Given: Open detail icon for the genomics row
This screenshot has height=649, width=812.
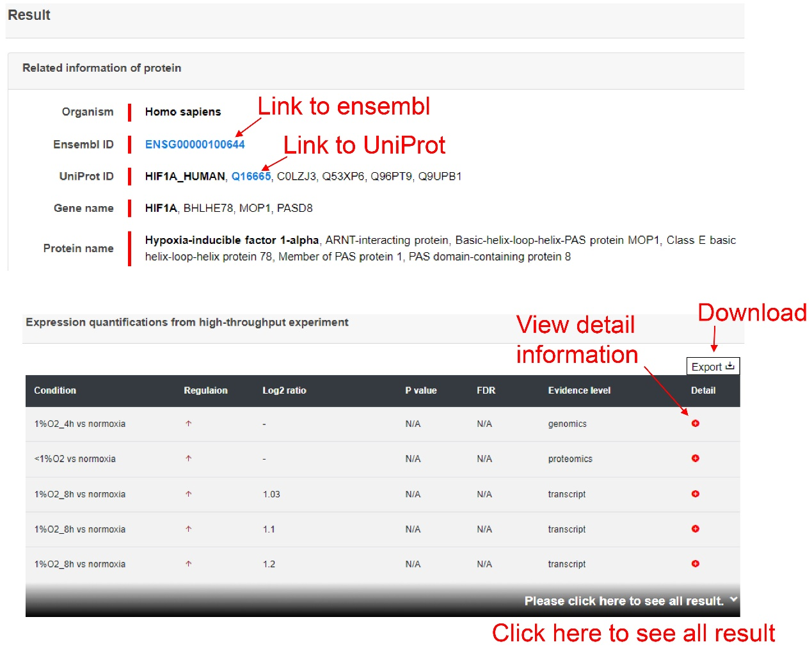Looking at the screenshot, I should pos(695,424).
